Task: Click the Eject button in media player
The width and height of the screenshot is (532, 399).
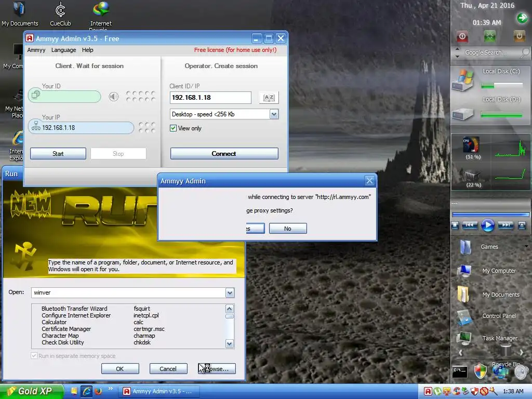Action: click(522, 225)
